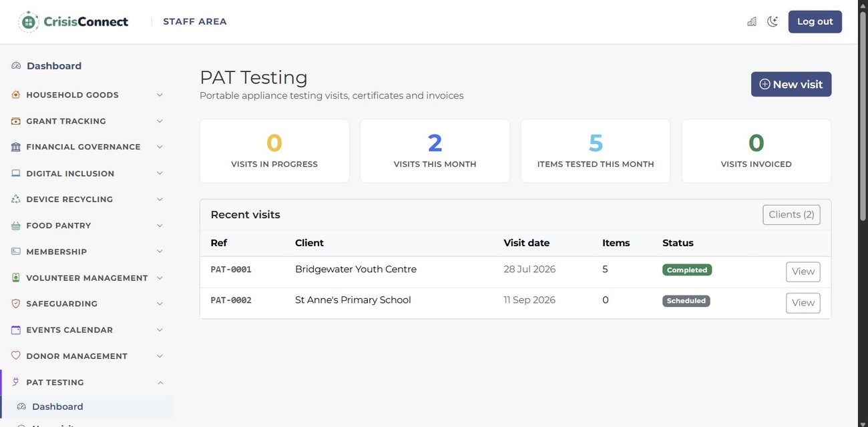Viewport: 868px width, 427px height.
Task: Click the Client column header
Action: (309, 243)
